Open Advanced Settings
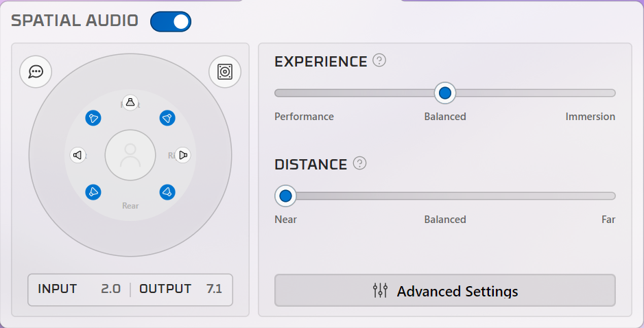This screenshot has width=644, height=328. [x=445, y=290]
